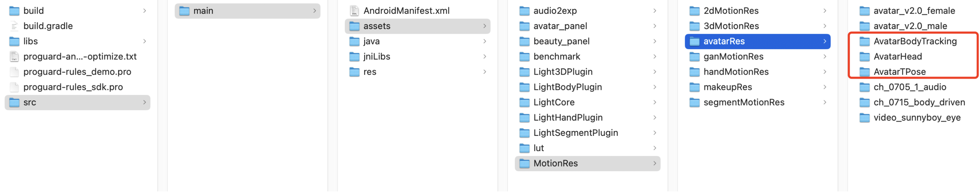This screenshot has height=192, width=980.
Task: Click the build.gradle file icon
Action: 14,26
